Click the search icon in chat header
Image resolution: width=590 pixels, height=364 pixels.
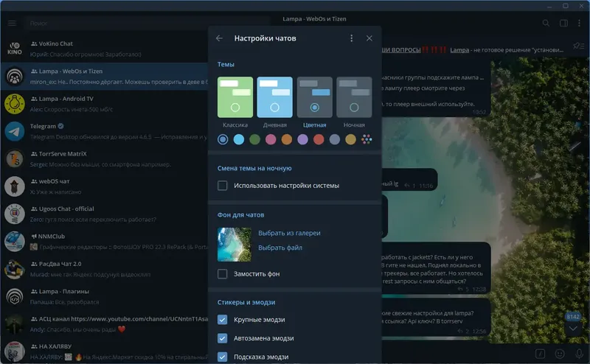[x=546, y=24]
